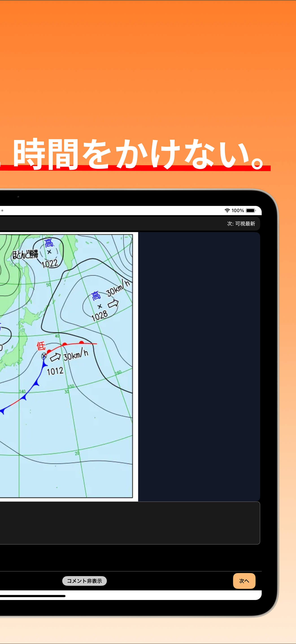The width and height of the screenshot is (296, 644).
Task: Tap the 次へ button
Action: pos(244,581)
